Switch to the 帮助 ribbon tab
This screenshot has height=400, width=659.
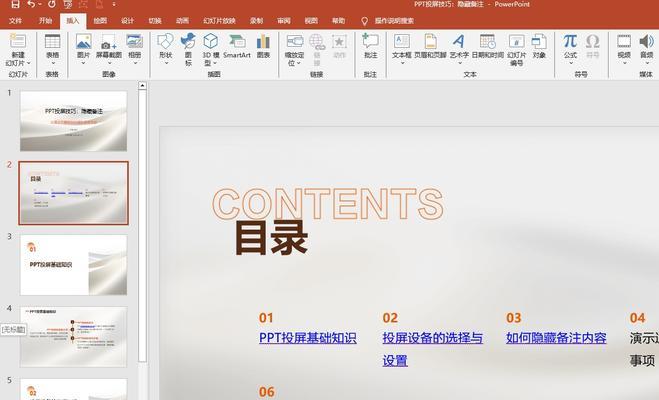coord(338,21)
